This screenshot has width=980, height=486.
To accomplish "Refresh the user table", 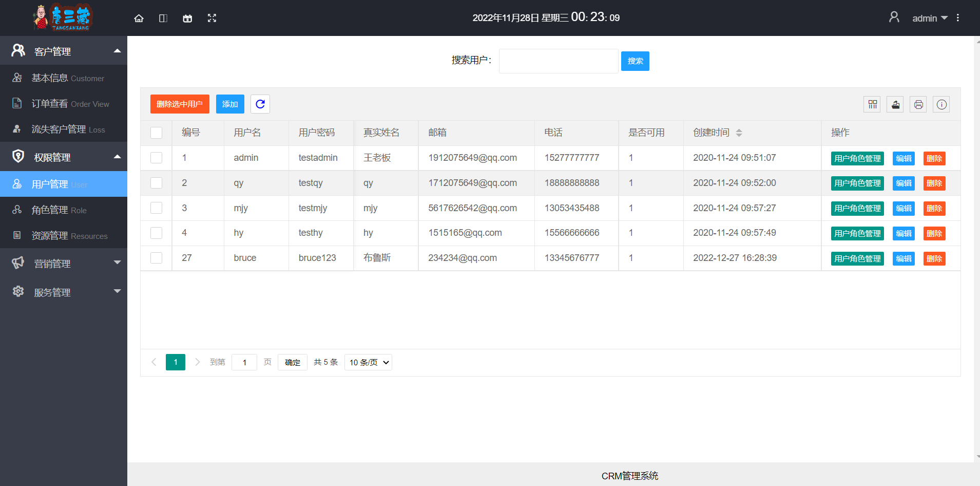I will click(260, 104).
